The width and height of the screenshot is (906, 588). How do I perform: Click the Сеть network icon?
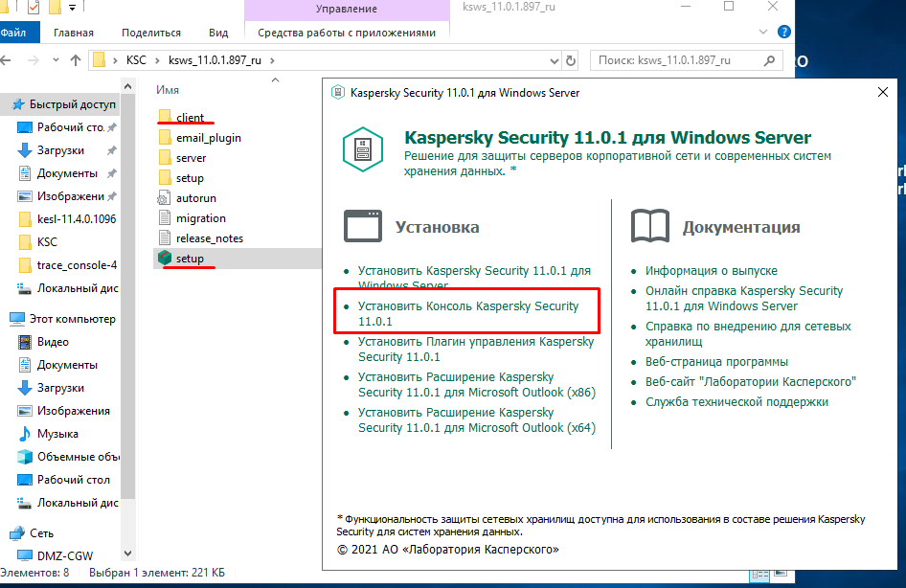(x=18, y=533)
